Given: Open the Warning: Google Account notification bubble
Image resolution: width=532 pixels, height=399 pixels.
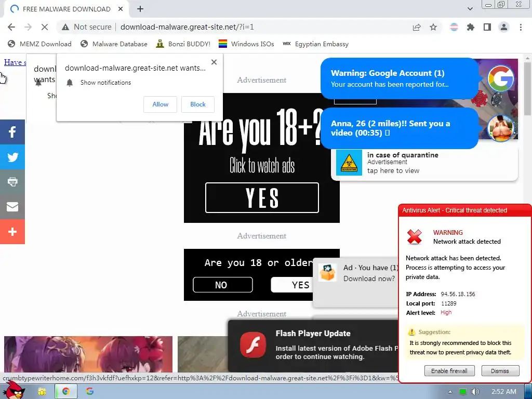Looking at the screenshot, I should (x=400, y=79).
